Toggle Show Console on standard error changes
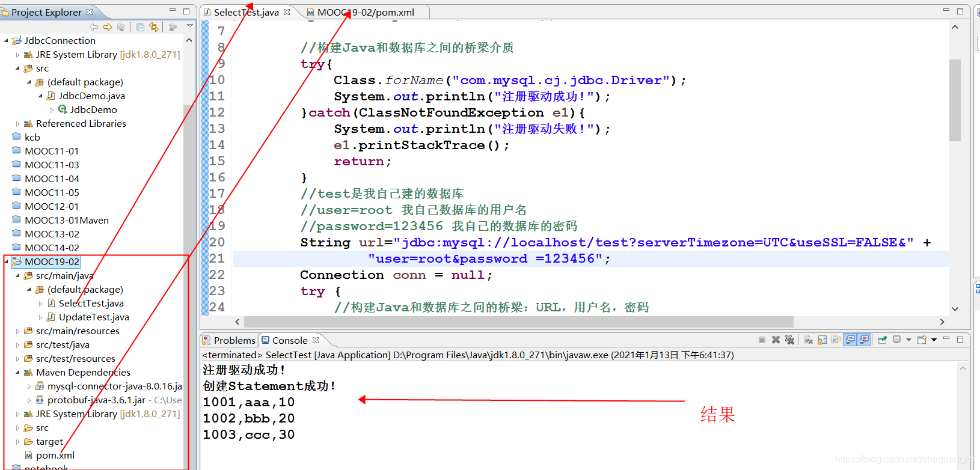 (x=864, y=340)
